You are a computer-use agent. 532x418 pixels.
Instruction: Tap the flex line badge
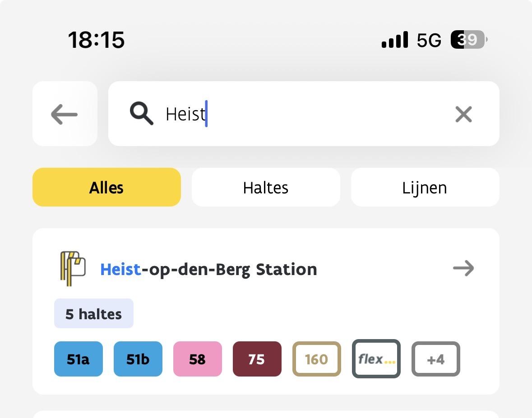coord(376,359)
